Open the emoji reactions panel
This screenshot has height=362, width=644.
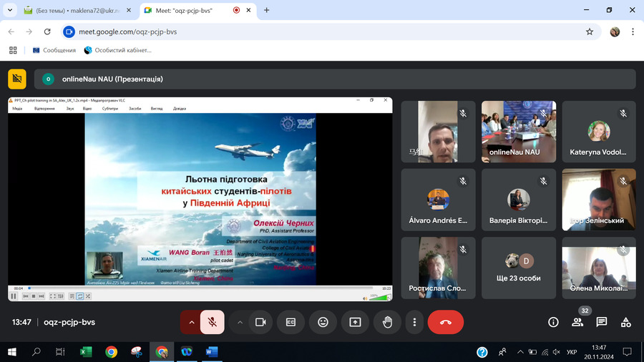click(323, 323)
